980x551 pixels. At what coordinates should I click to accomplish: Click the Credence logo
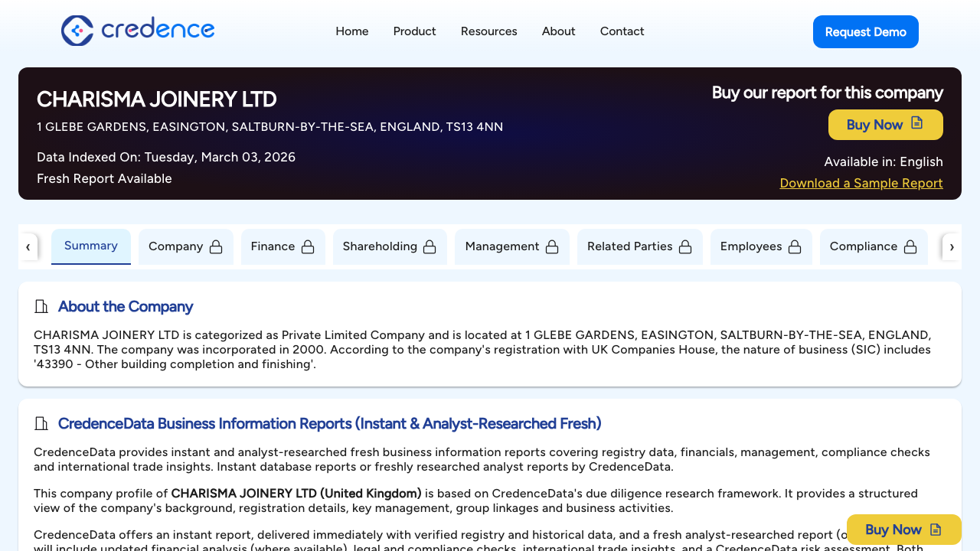point(138,31)
